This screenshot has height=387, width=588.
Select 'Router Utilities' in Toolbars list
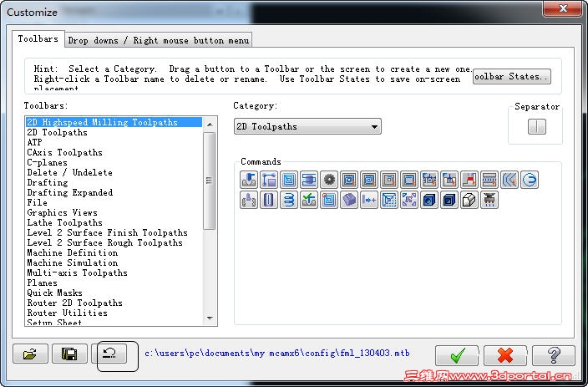[114, 313]
